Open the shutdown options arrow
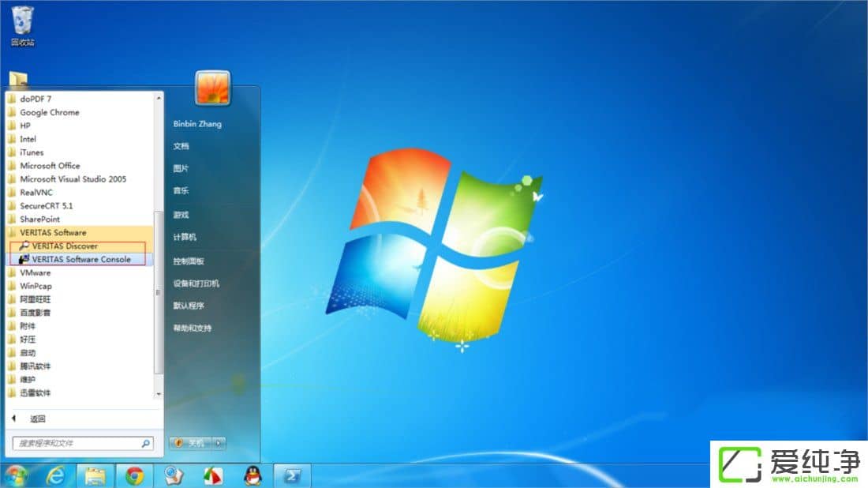The image size is (868, 488). point(219,443)
